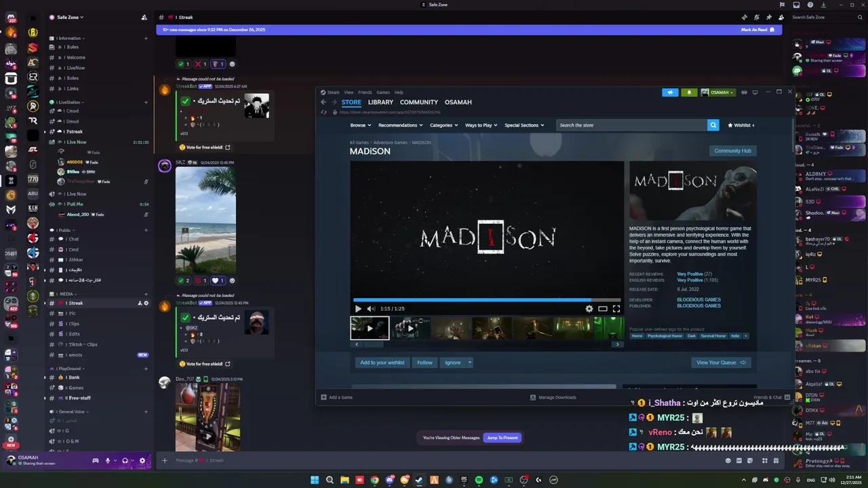Open the Ignore options dropdown arrow
The image size is (868, 488).
pos(469,363)
